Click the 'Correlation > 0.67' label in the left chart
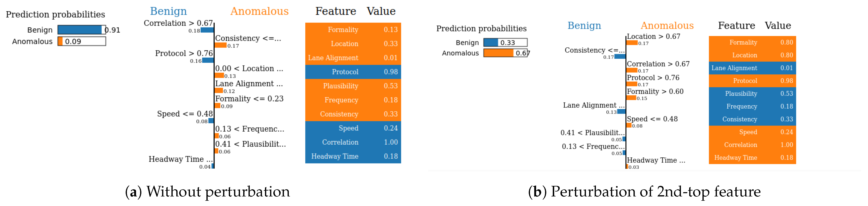Screen dimensions: 868x206 tap(178, 23)
